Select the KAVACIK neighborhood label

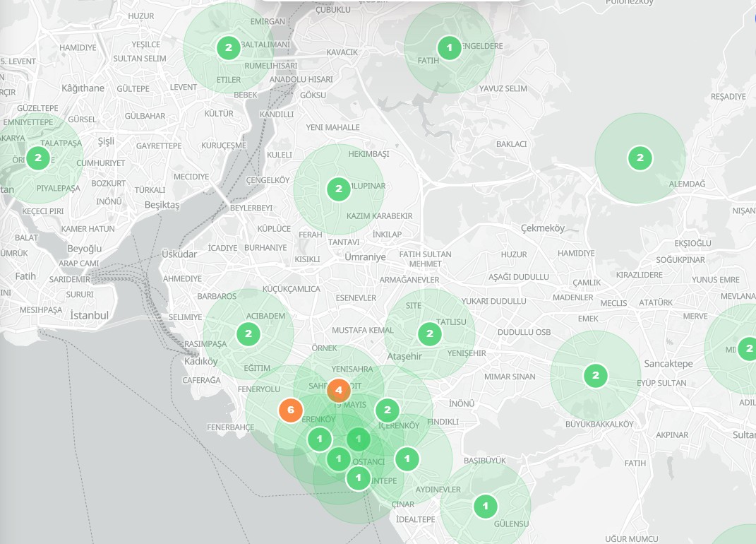point(342,52)
